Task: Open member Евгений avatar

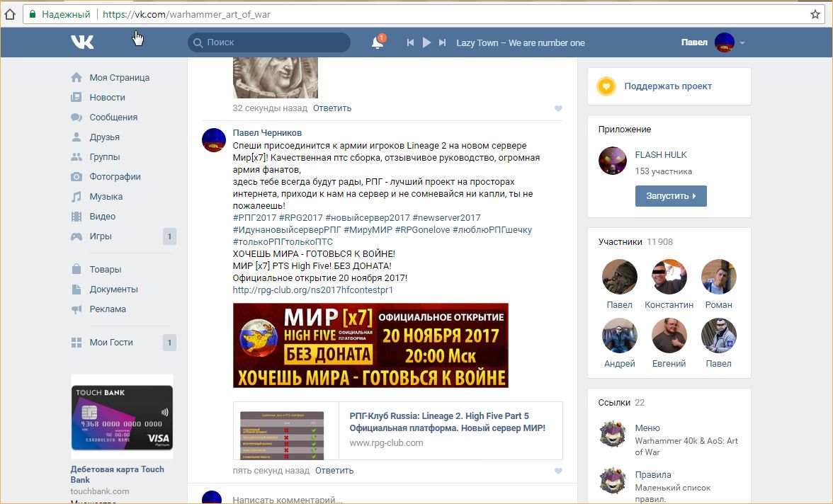Action: click(x=669, y=336)
